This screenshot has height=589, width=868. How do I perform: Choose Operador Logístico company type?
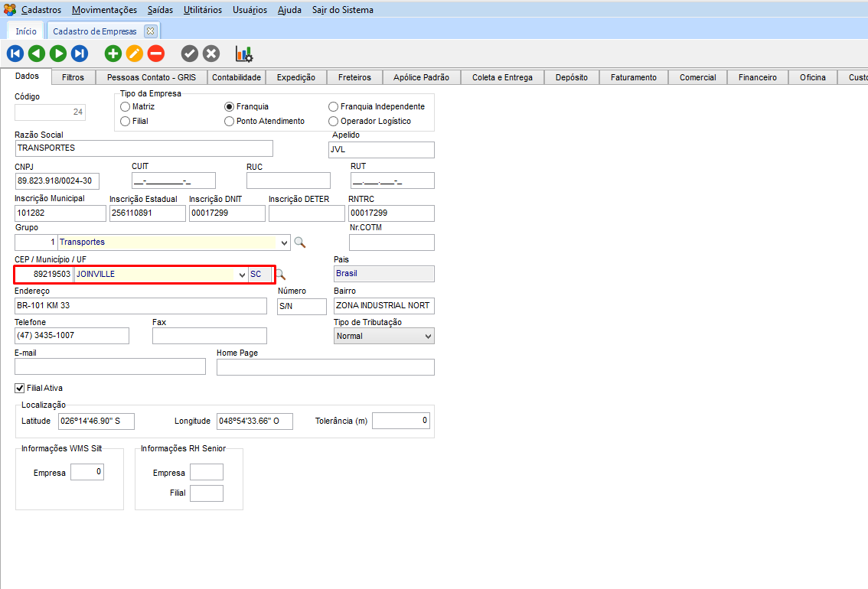click(x=333, y=121)
